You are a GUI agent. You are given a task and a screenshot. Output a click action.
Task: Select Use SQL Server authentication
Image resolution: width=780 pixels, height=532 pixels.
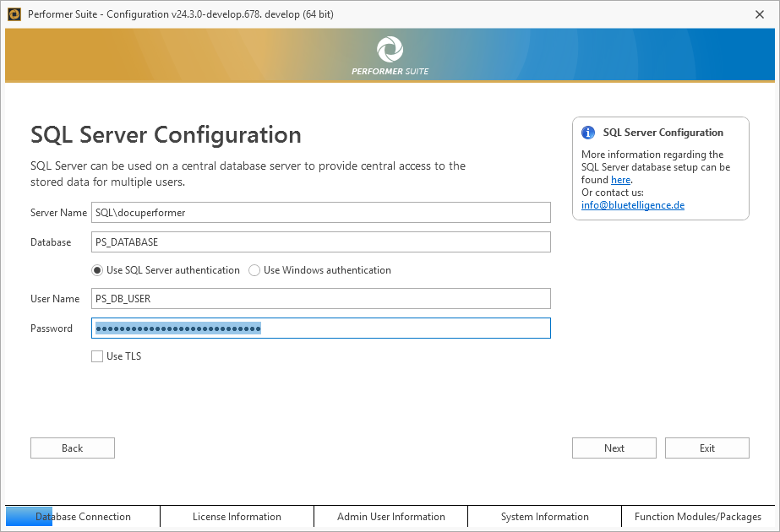coord(98,271)
